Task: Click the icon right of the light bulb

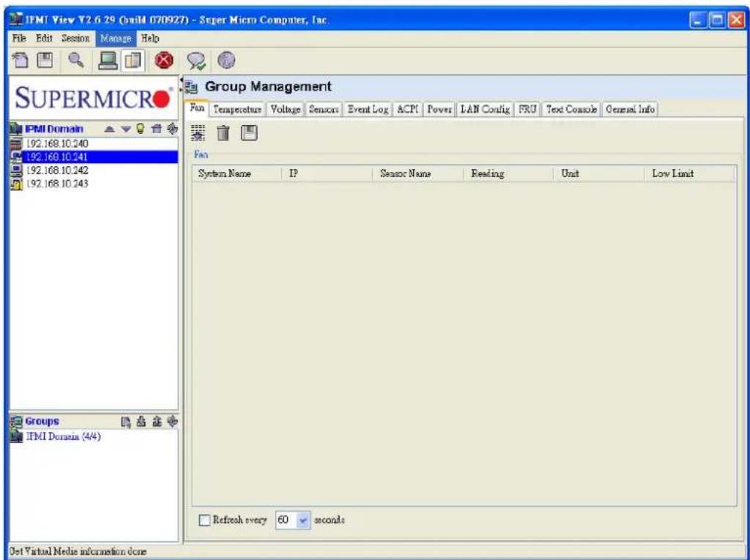Action: (x=157, y=128)
